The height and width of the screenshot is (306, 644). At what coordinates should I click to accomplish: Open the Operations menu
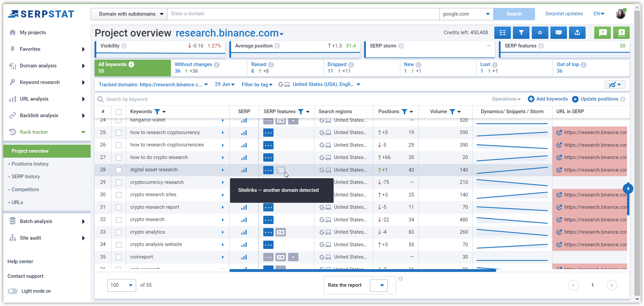[506, 99]
